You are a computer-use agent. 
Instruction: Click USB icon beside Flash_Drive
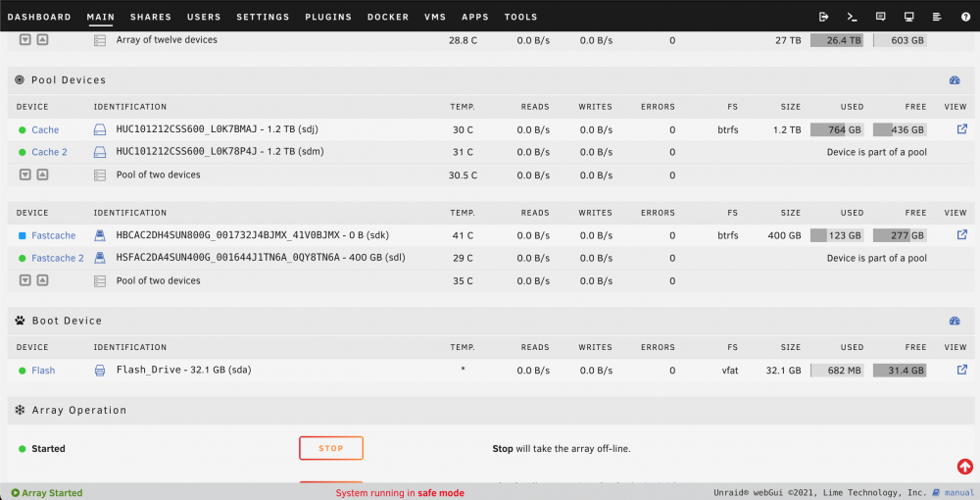100,371
